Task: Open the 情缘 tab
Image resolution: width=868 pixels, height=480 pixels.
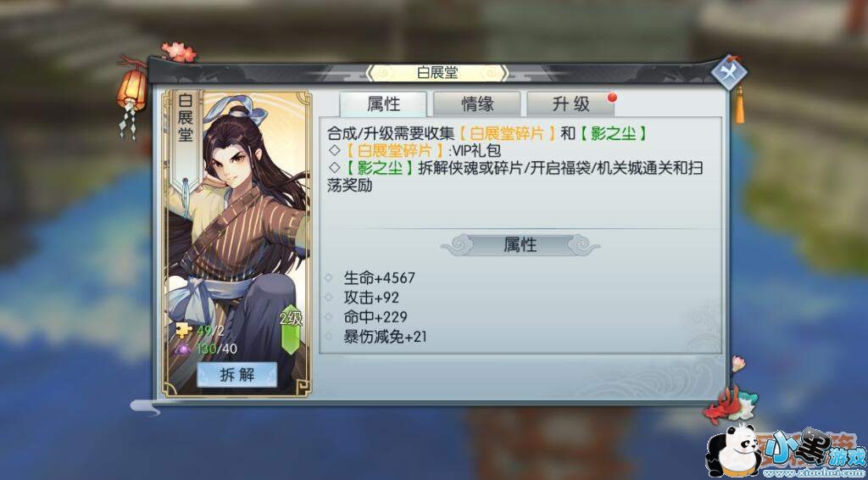Action: coord(477,104)
